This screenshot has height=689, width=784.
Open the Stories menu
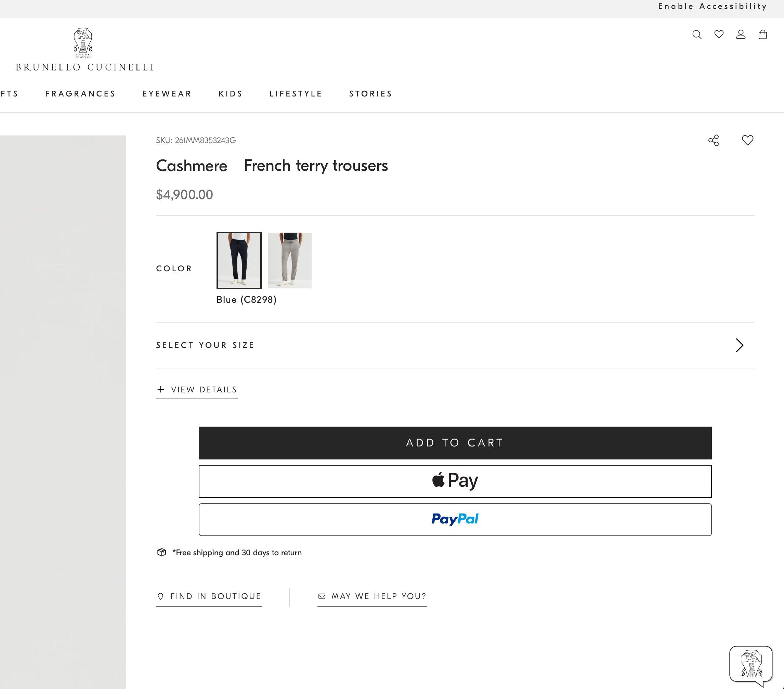[x=370, y=94]
